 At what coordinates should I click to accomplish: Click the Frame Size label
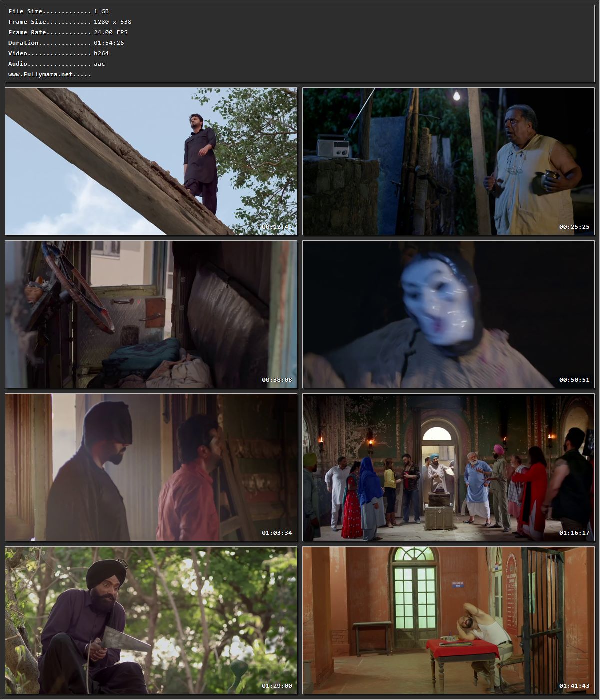27,22
